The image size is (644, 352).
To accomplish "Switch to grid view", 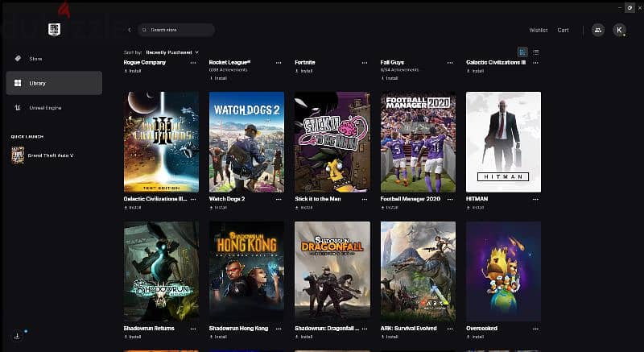I will click(522, 52).
